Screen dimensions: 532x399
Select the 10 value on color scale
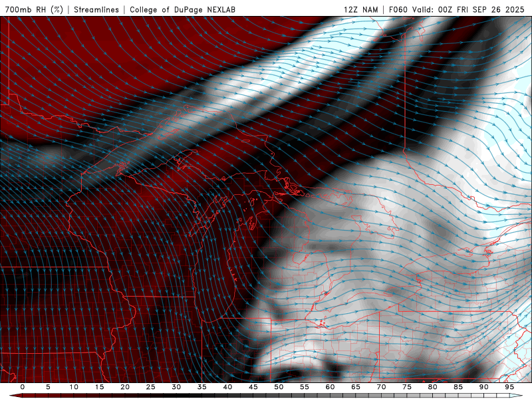click(74, 387)
